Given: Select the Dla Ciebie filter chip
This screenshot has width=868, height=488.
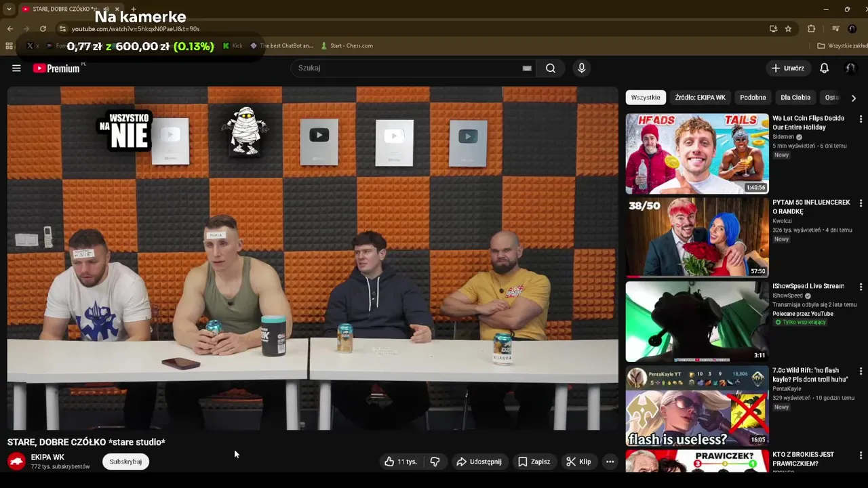Looking at the screenshot, I should [x=795, y=98].
